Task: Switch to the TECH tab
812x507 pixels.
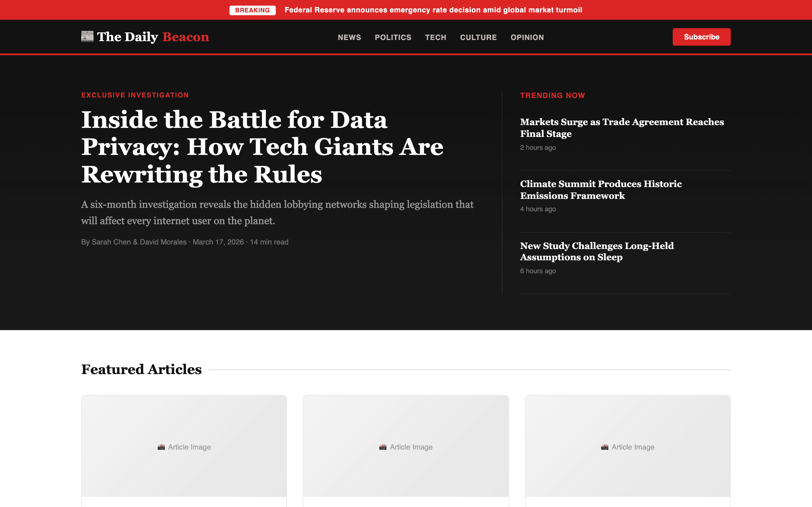Action: click(x=436, y=37)
